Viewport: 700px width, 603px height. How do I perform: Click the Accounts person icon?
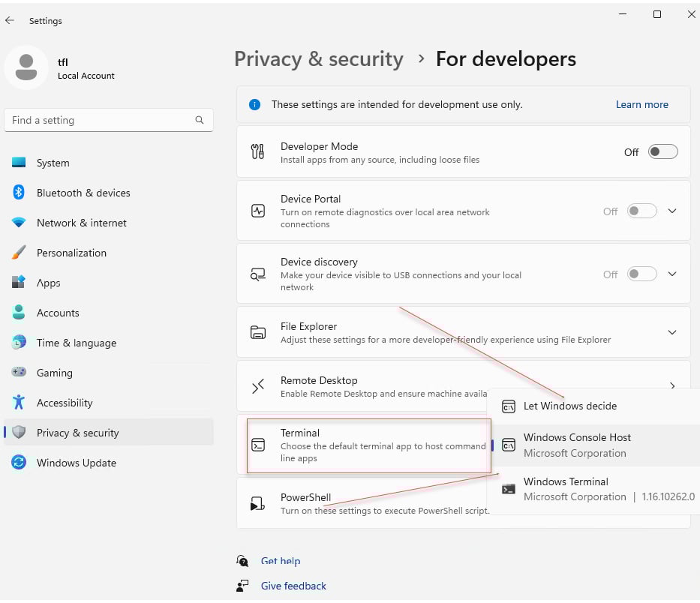19,312
